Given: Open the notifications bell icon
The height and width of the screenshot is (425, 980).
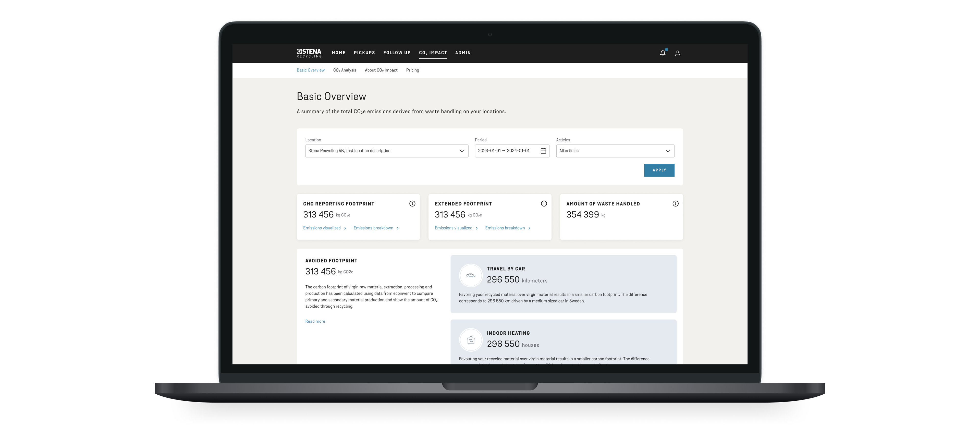Looking at the screenshot, I should [x=662, y=53].
